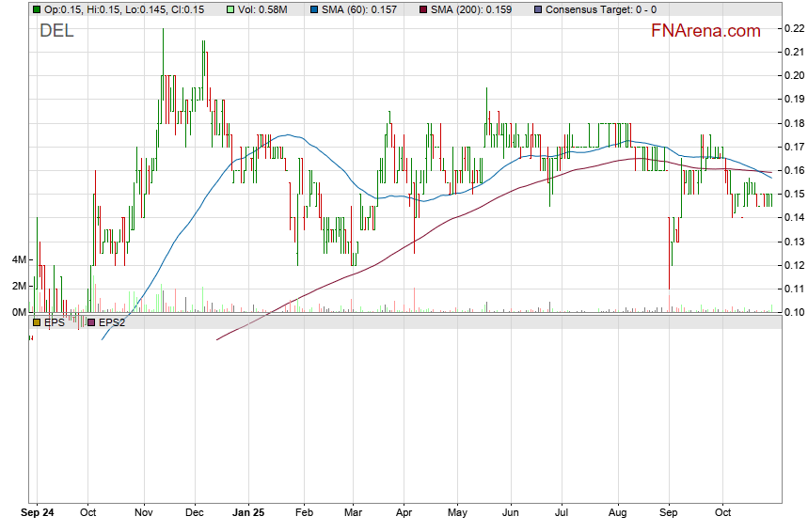This screenshot has height=532, width=808.
Task: Click the Consensus Target: 0 - 0 text
Action: [601, 9]
